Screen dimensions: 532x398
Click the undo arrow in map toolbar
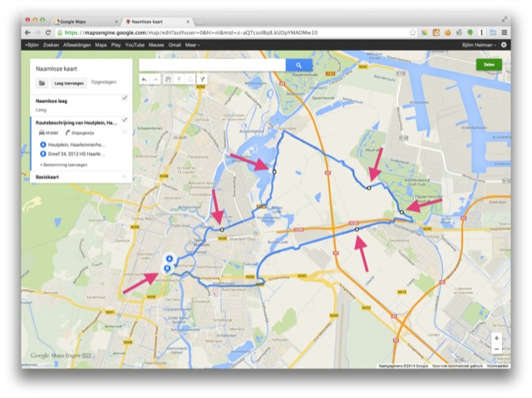(x=144, y=79)
